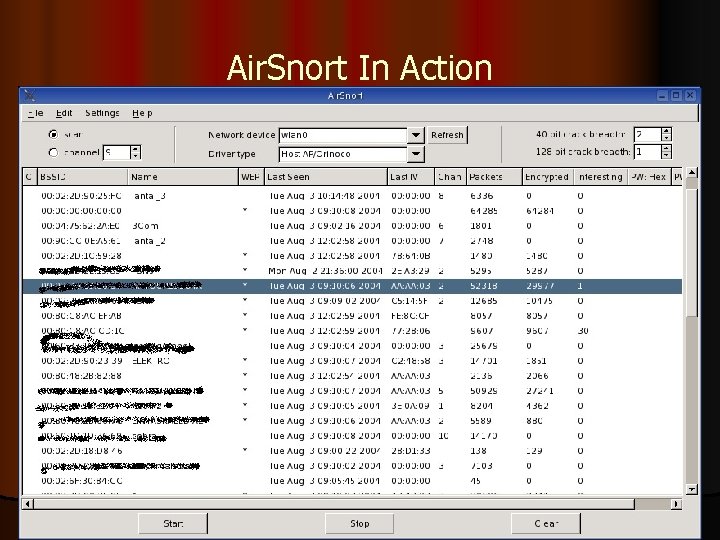Select row with Last IV 77:28:06
Viewport: 720px width, 540px height.
(352, 331)
